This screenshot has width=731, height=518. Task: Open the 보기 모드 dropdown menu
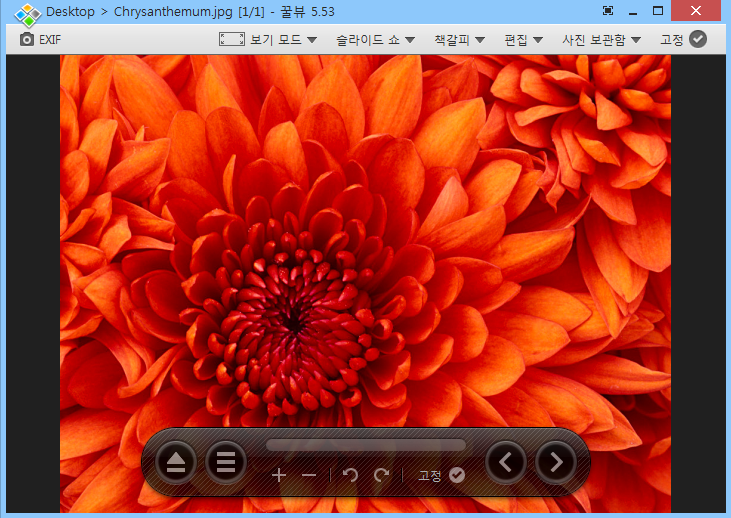point(283,40)
